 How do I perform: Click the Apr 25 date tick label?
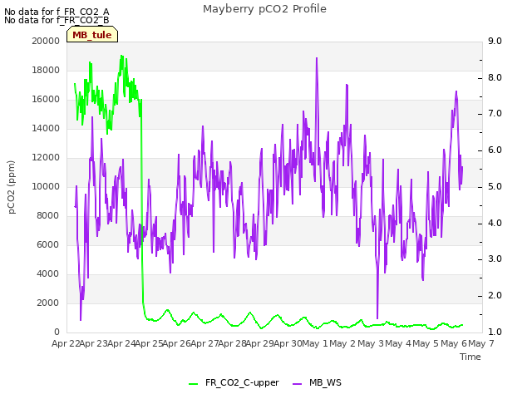point(150,344)
